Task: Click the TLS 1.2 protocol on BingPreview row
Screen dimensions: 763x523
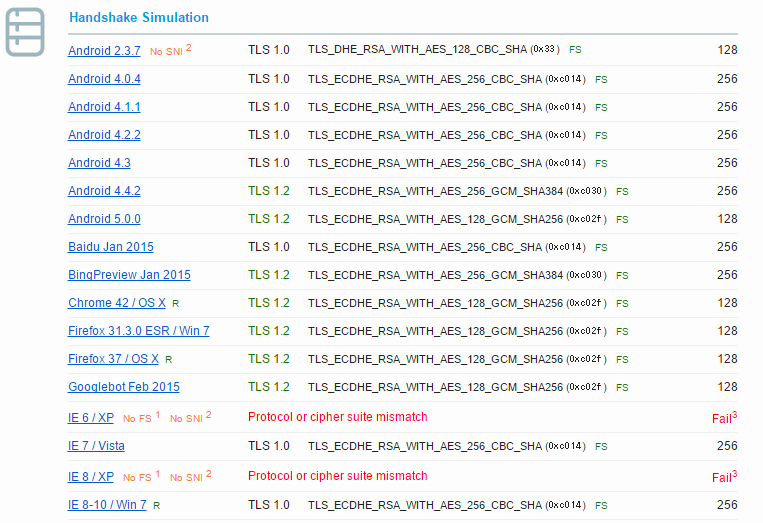Action: [269, 275]
